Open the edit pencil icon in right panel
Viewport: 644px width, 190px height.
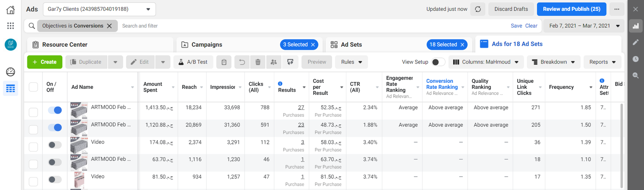[x=636, y=42]
